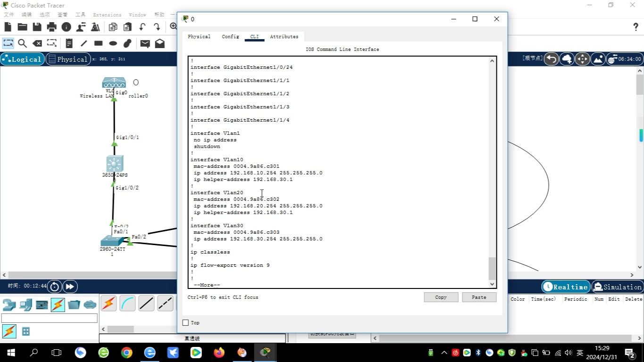Screen dimensions: 644x362
Task: Open the Windows Start menu
Action: click(x=11, y=352)
